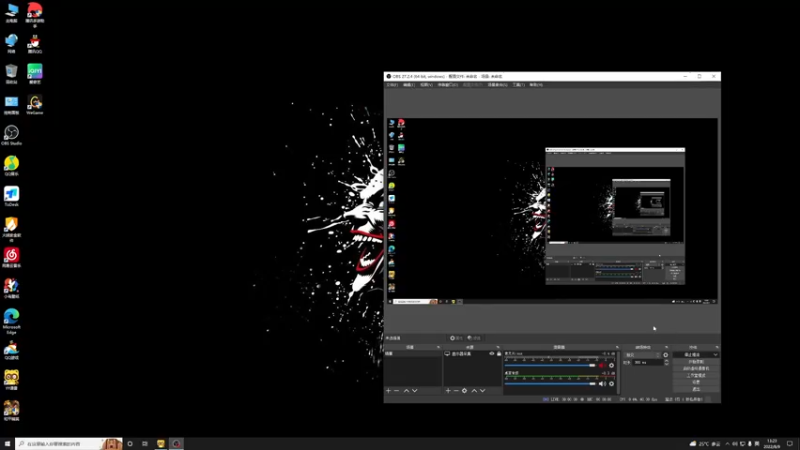The width and height of the screenshot is (800, 450).
Task: Move the source up in the Sources list
Action: pos(474,391)
